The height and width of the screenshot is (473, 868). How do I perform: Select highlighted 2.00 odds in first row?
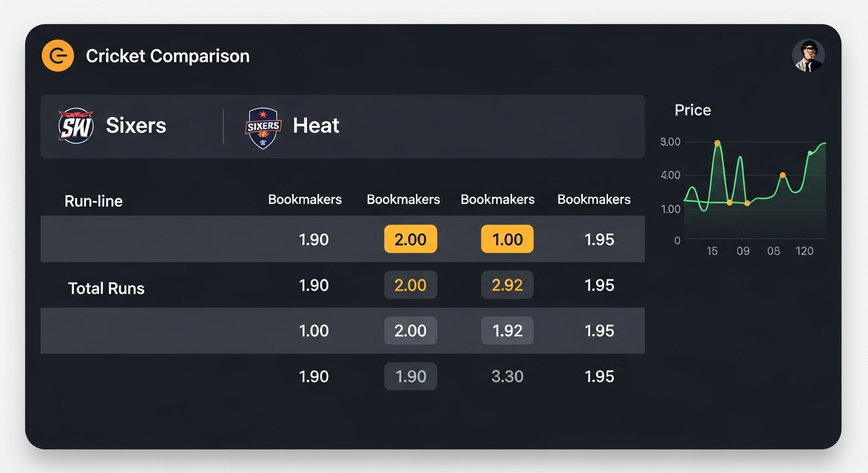coord(410,239)
